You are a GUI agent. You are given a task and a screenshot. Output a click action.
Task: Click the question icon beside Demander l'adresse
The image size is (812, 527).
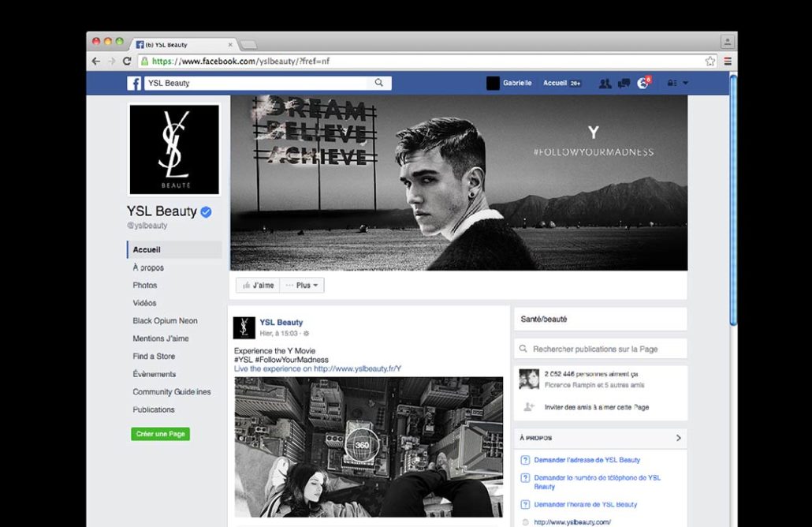point(525,460)
